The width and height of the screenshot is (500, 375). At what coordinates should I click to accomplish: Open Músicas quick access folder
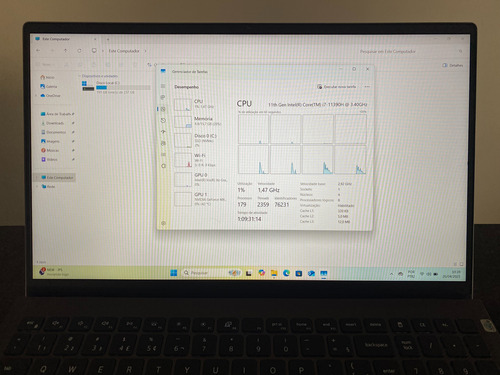point(50,150)
